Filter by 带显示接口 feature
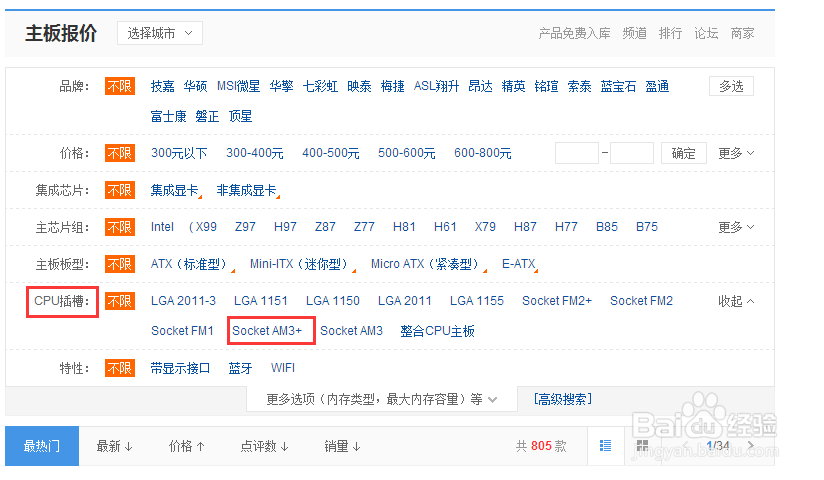This screenshot has width=824, height=480. pyautogui.click(x=180, y=368)
